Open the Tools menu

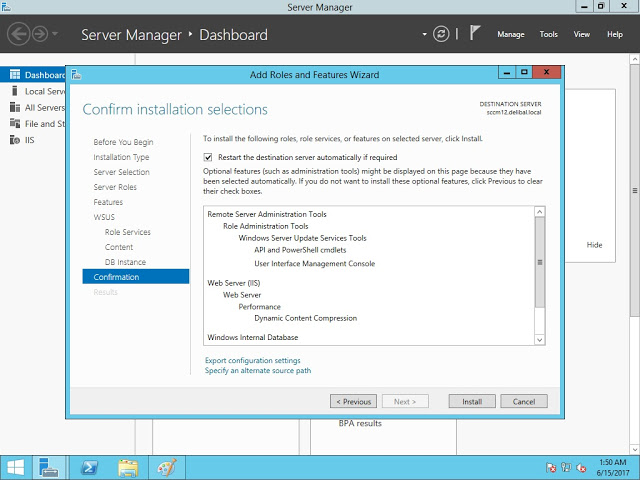point(548,35)
